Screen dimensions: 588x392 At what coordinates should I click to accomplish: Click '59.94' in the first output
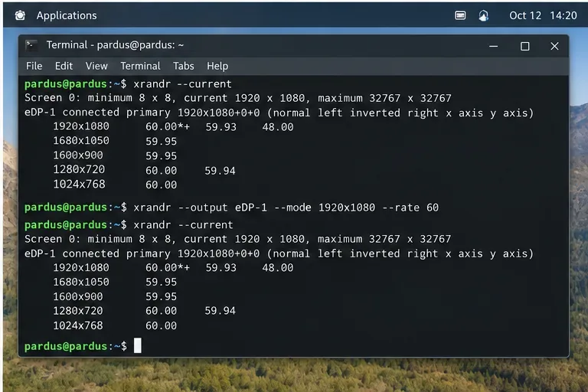[x=220, y=171]
